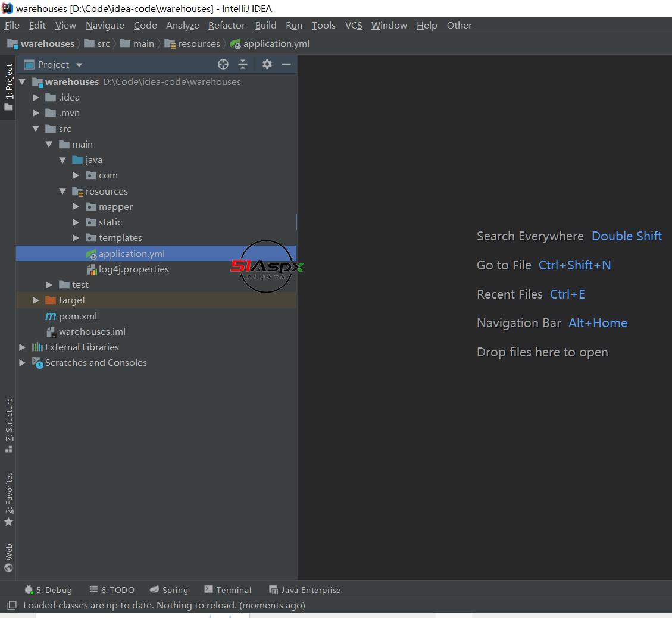This screenshot has height=618, width=672.
Task: Click the Locate/Scroll from Source target icon
Action: [x=223, y=64]
